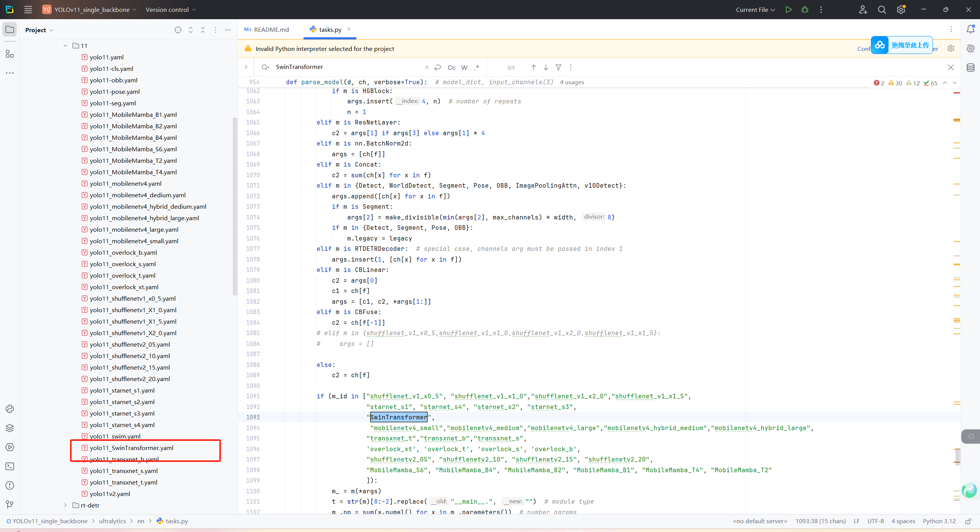Image resolution: width=980 pixels, height=532 pixels.
Task: Open the Terminal tool window
Action: (x=10, y=466)
